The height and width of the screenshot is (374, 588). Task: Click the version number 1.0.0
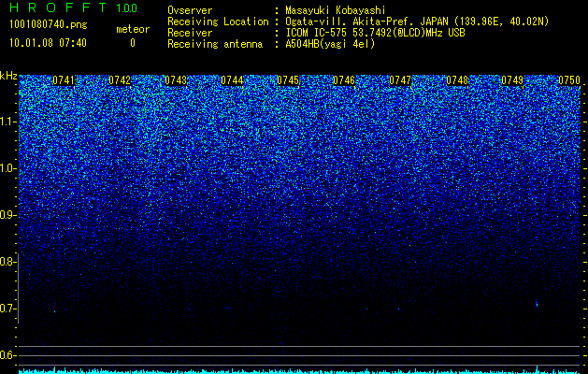pyautogui.click(x=127, y=8)
